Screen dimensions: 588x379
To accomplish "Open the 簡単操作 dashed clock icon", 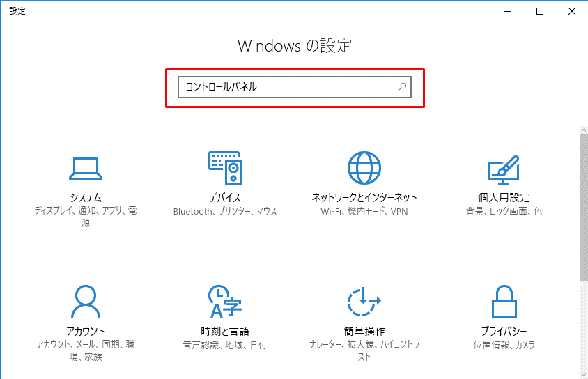I will pyautogui.click(x=364, y=302).
